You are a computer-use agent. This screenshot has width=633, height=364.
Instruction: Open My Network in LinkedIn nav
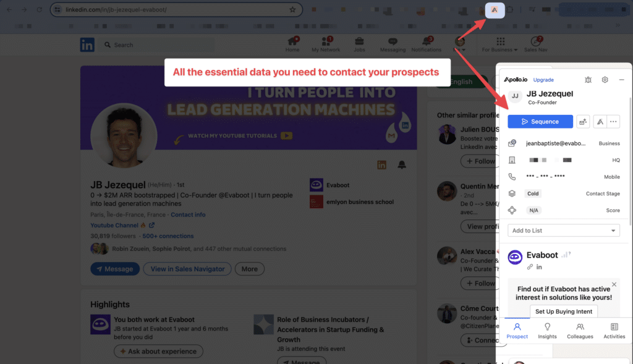pos(326,44)
